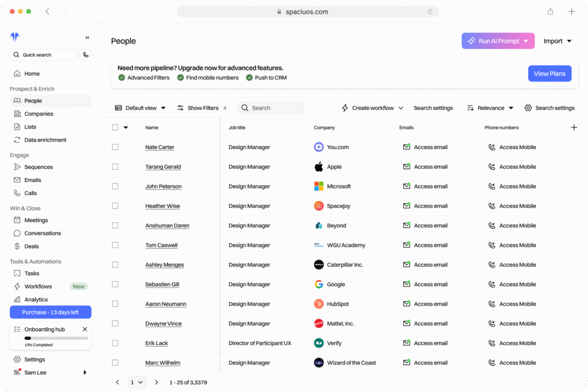Image resolution: width=588 pixels, height=392 pixels.
Task: Click the Verify company logo
Action: 319,343
